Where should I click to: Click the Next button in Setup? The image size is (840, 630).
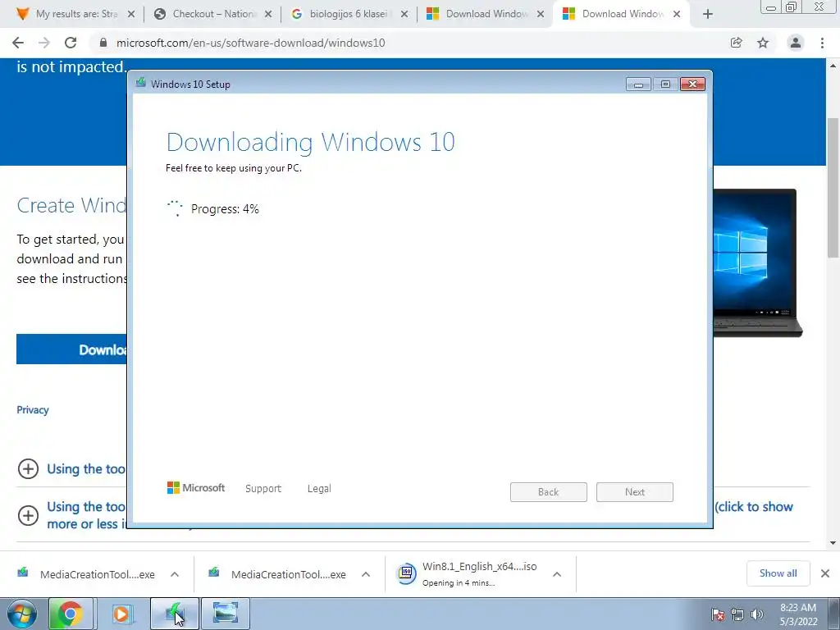pyautogui.click(x=635, y=492)
